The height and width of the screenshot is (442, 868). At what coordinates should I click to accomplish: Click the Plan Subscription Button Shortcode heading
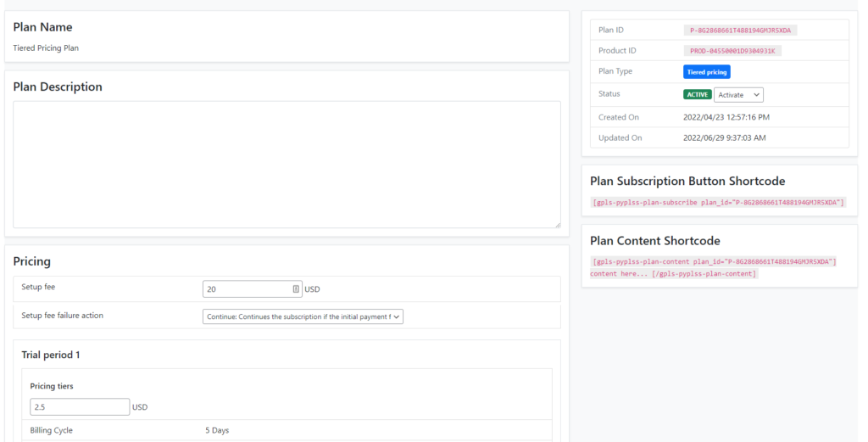[687, 181]
